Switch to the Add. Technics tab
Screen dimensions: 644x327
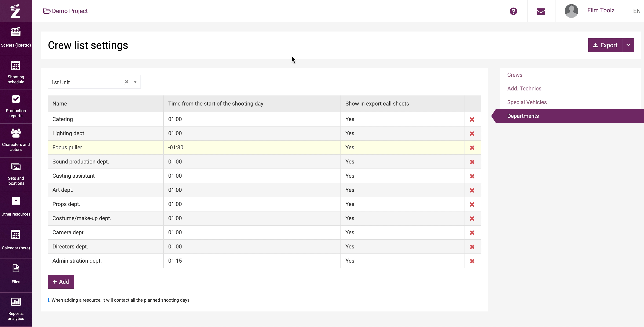click(524, 88)
